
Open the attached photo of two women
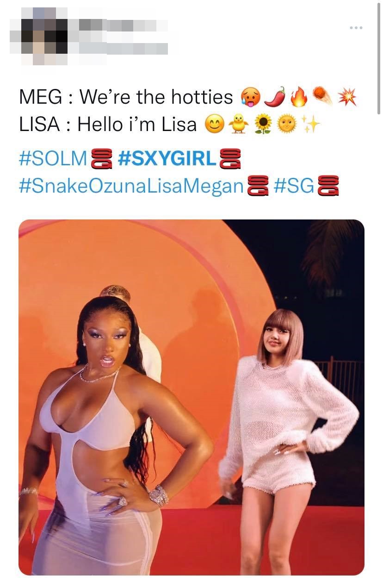[191, 397]
